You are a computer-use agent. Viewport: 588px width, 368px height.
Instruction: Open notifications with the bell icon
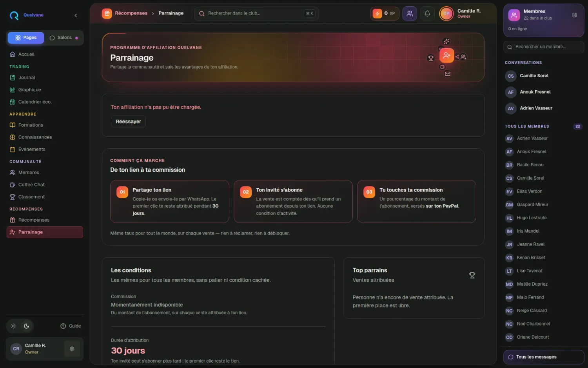click(427, 13)
